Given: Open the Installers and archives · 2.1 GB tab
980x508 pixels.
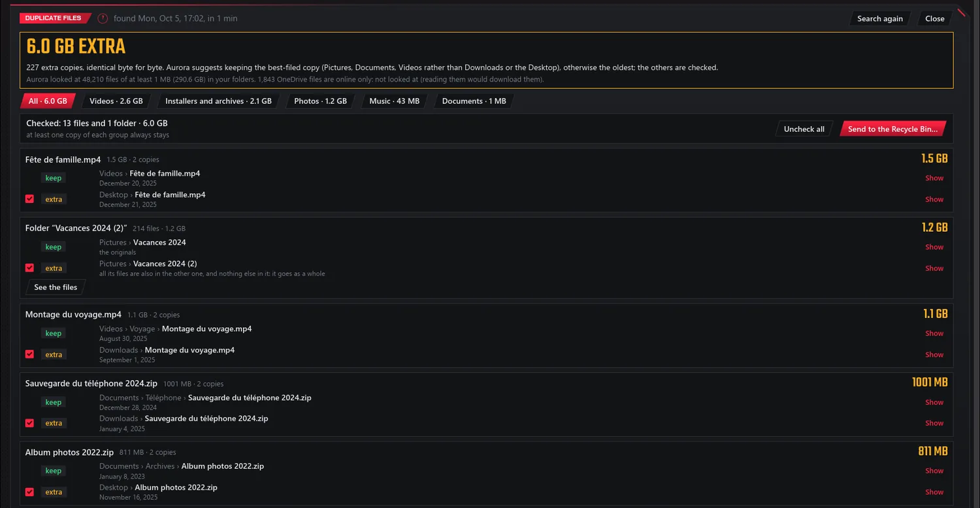Looking at the screenshot, I should pyautogui.click(x=218, y=101).
